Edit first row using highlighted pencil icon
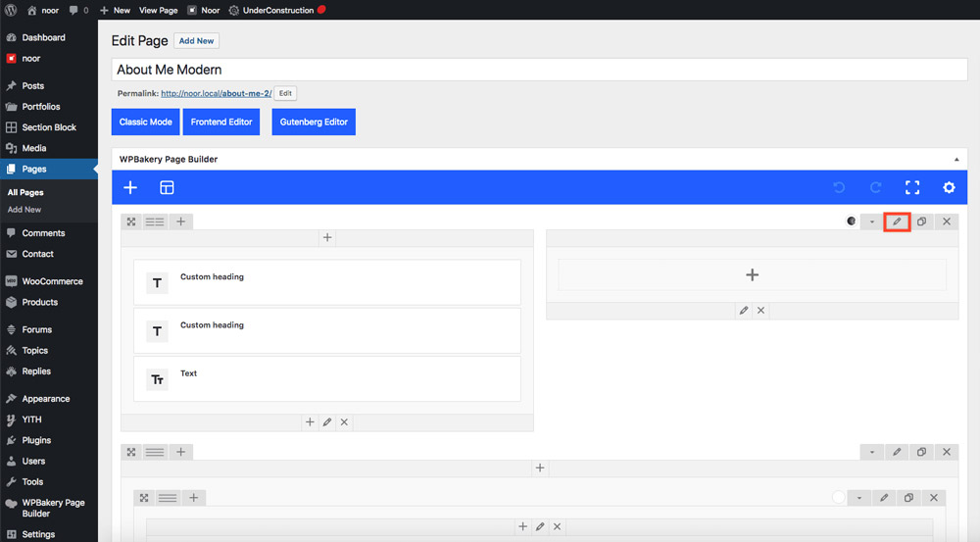The image size is (980, 542). [897, 222]
